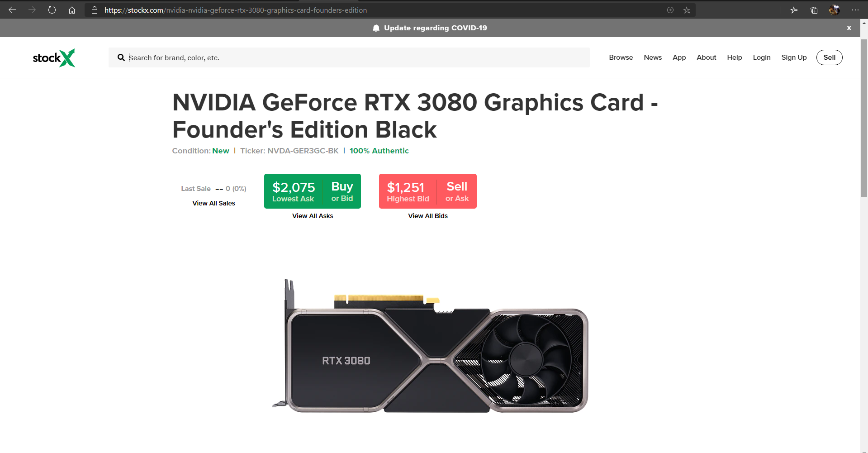868x453 pixels.
Task: Open browser settings ellipsis menu
Action: pyautogui.click(x=855, y=10)
